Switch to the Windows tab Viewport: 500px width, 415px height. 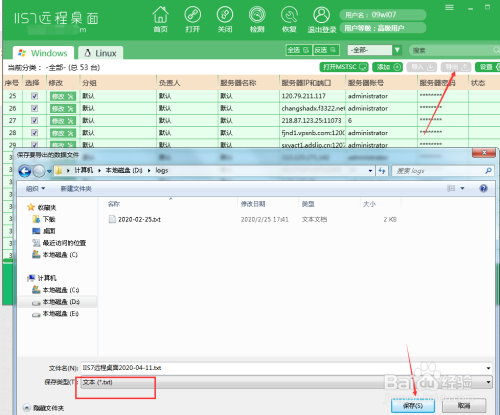[43, 53]
